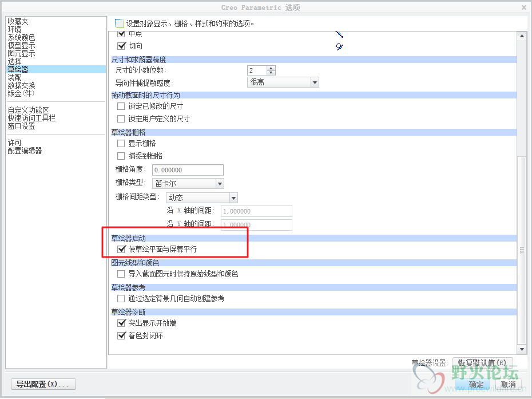532x399 pixels.
Task: Open 数据交换 category
Action: (x=21, y=85)
